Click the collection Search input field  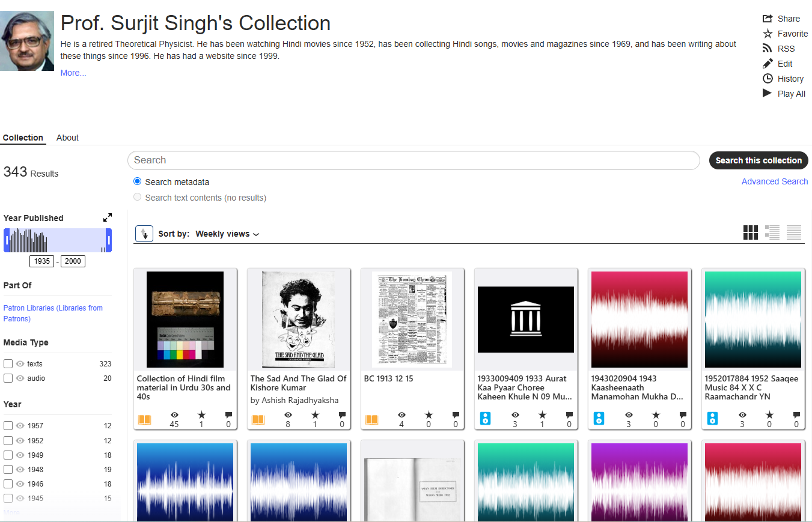414,160
